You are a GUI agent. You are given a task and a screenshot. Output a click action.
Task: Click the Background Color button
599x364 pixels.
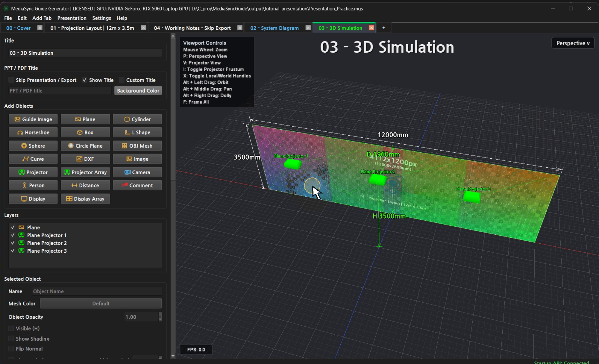pos(138,91)
